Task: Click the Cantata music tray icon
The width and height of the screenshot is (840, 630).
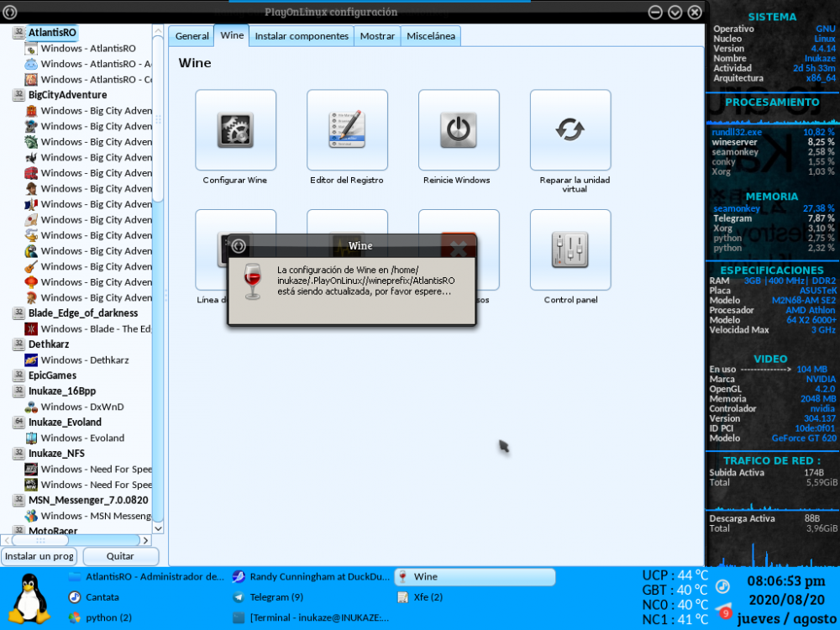Action: click(722, 586)
